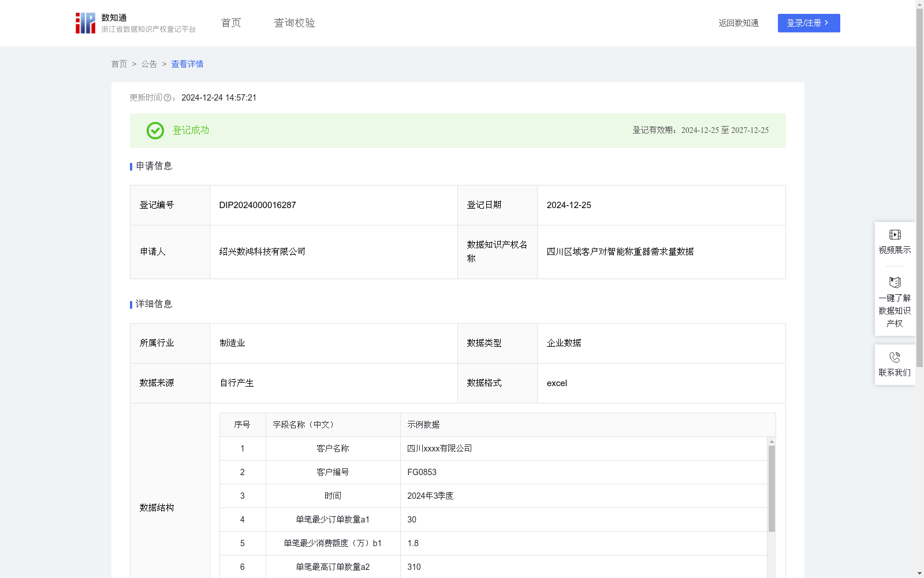Click the inner table scrollbar thumb

(772, 488)
